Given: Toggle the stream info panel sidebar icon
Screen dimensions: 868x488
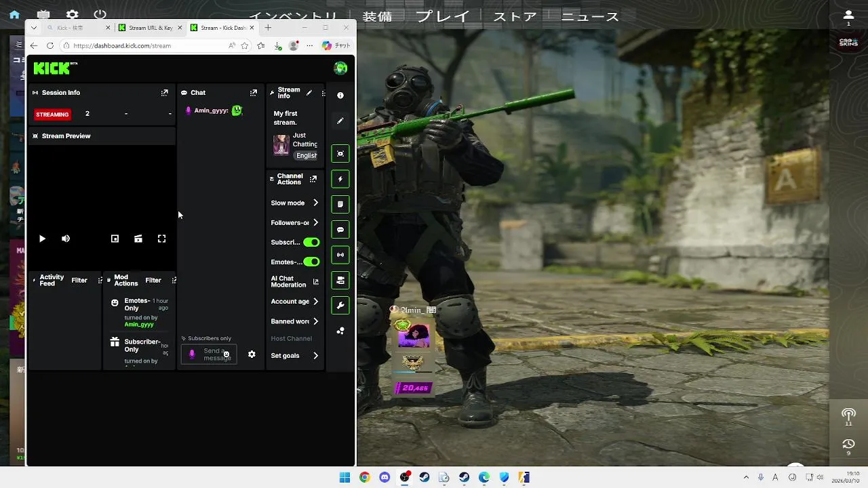Looking at the screenshot, I should [340, 280].
